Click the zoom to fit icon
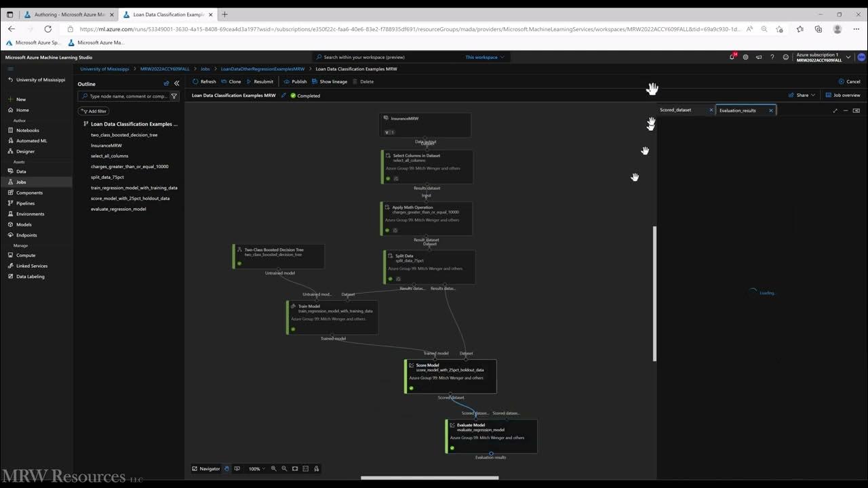The width and height of the screenshot is (868, 488). 295,468
